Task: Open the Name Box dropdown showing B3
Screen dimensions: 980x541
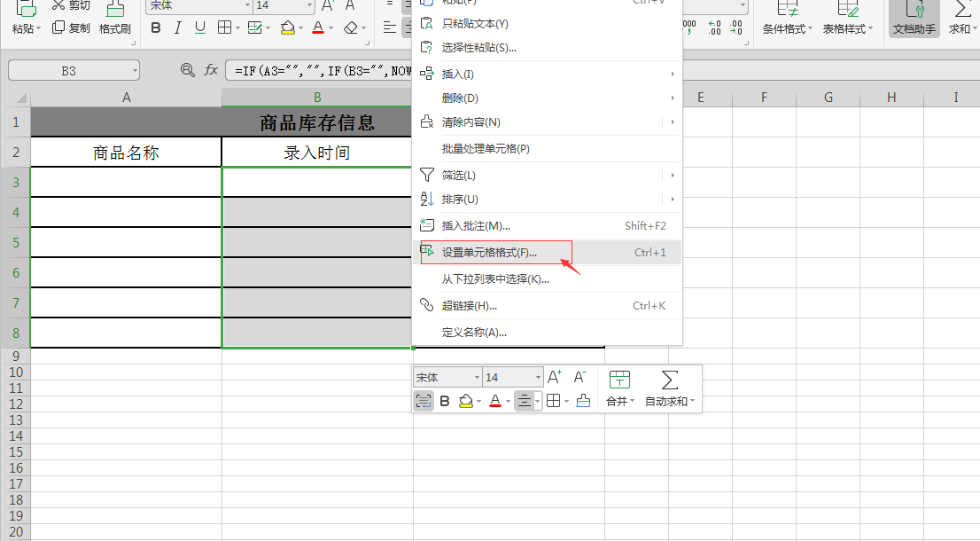Action: pyautogui.click(x=135, y=71)
